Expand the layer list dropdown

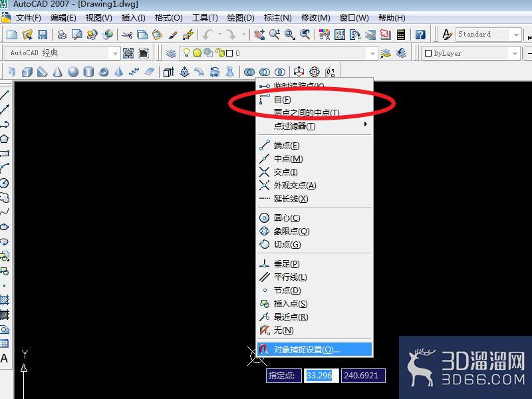[x=372, y=53]
